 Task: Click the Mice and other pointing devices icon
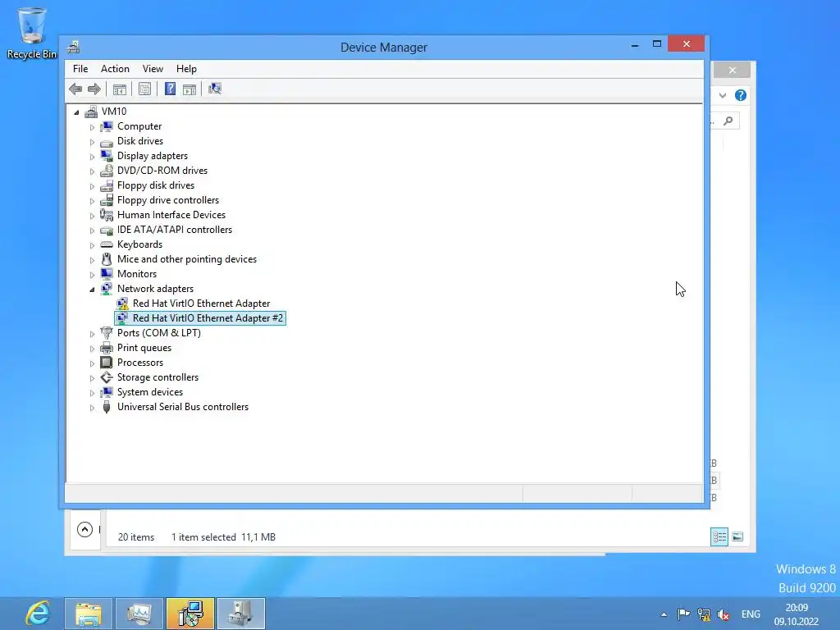coord(107,259)
